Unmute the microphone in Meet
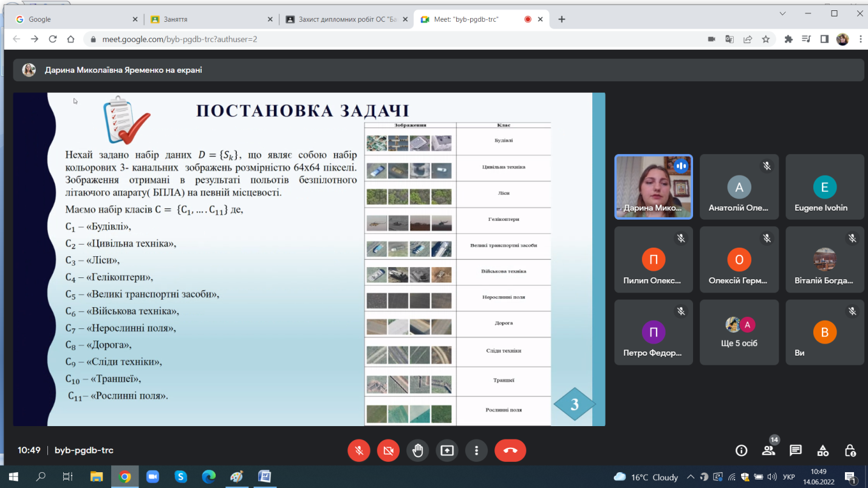 click(x=359, y=450)
